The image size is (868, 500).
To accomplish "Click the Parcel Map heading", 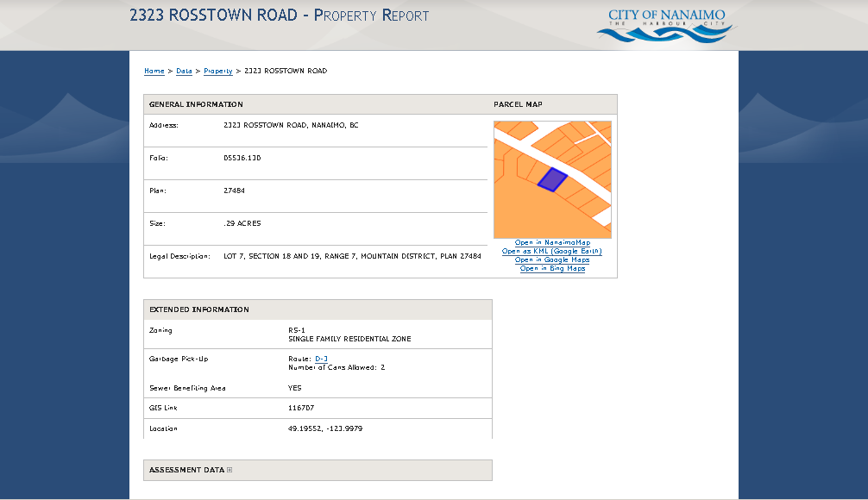I will click(518, 104).
